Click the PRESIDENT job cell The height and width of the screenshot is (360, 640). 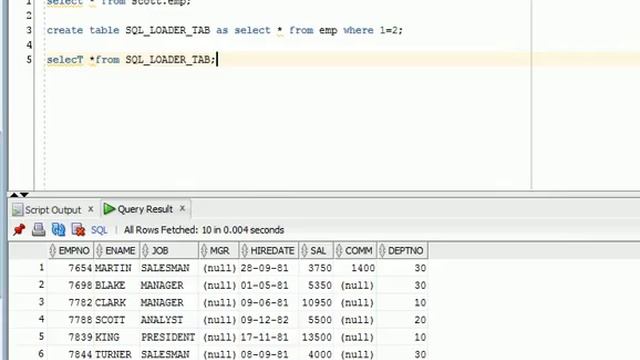click(x=168, y=337)
